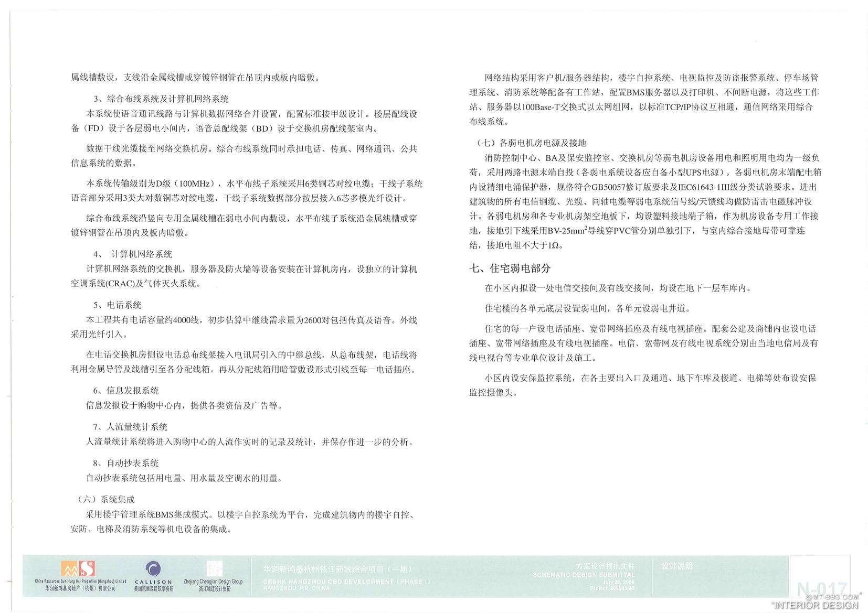Screen dimensions: 868x613
Task: Click the line starting '属线槽敷设，支线沿金属线槽'
Action: [x=195, y=78]
